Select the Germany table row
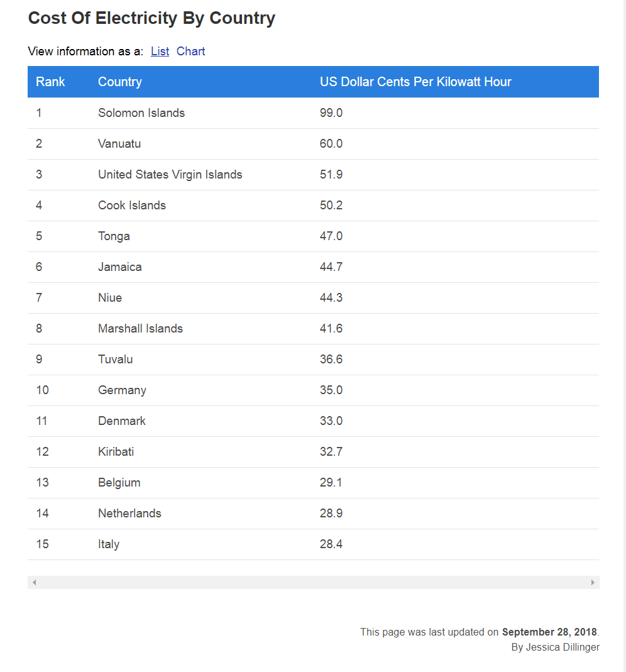Viewport: 626px width, 672px height. (313, 390)
